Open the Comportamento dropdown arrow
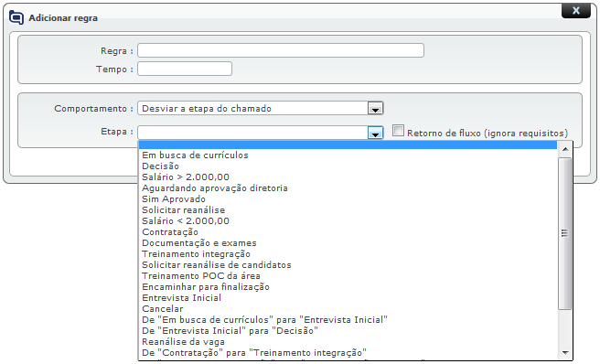Image resolution: width=600 pixels, height=364 pixels. pyautogui.click(x=375, y=109)
